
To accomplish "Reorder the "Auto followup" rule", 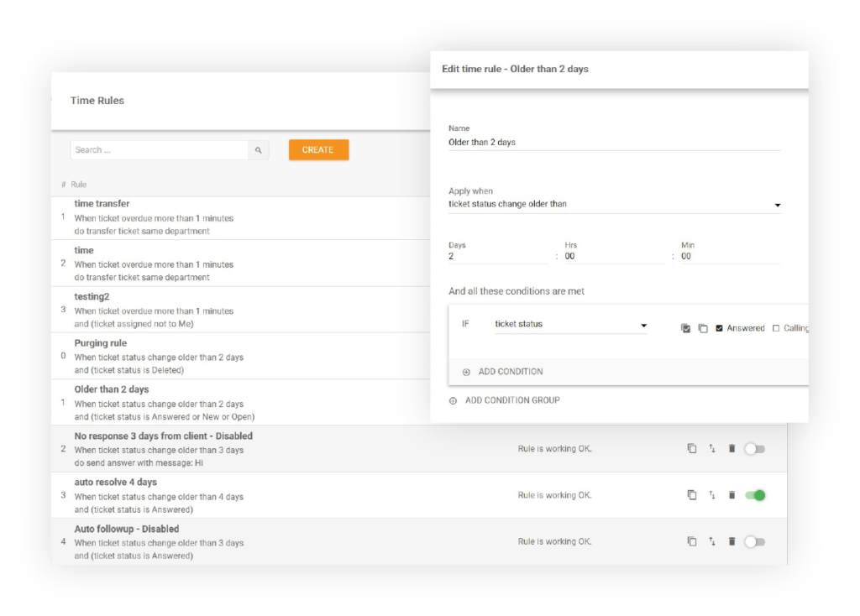I will click(711, 541).
